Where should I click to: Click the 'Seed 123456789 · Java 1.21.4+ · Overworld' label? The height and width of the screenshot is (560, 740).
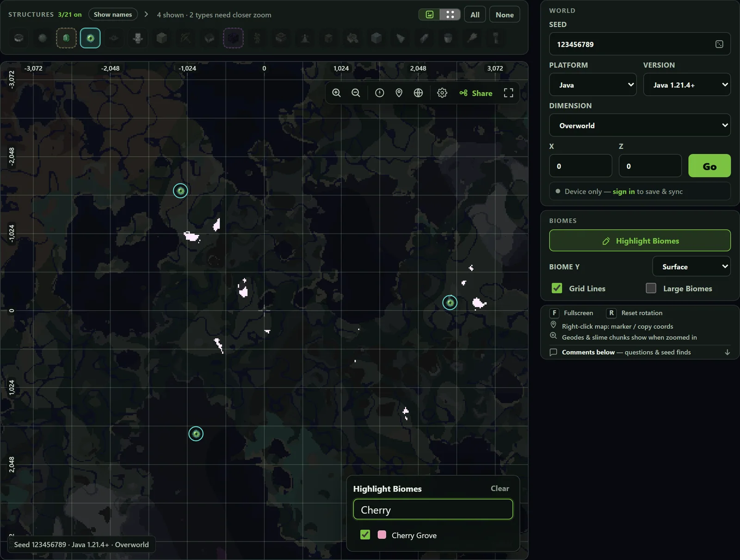(x=81, y=545)
